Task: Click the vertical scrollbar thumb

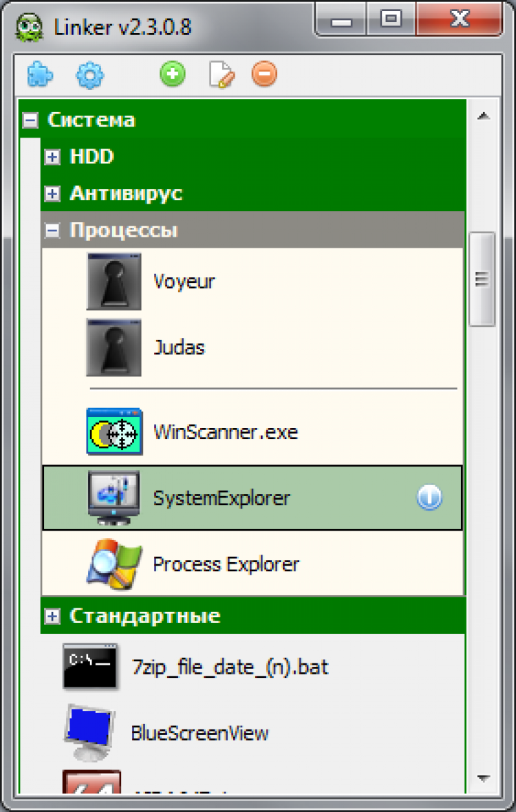Action: click(482, 279)
